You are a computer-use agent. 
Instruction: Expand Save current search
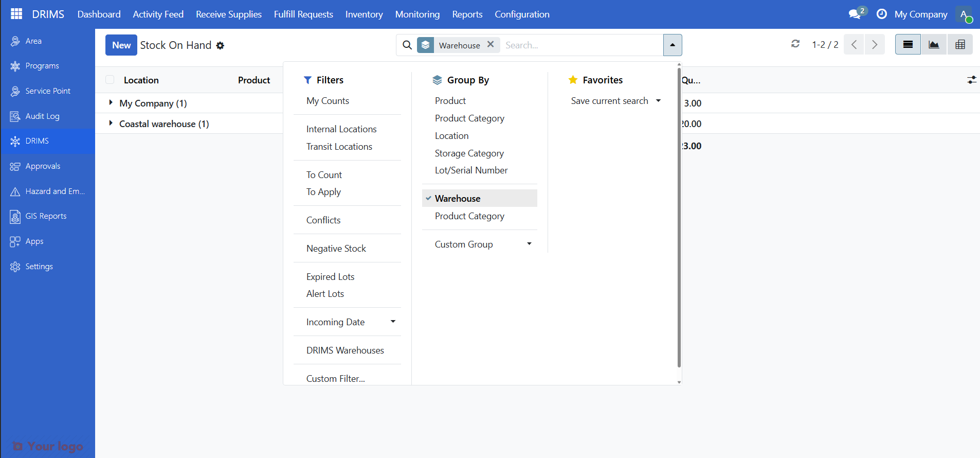point(615,101)
